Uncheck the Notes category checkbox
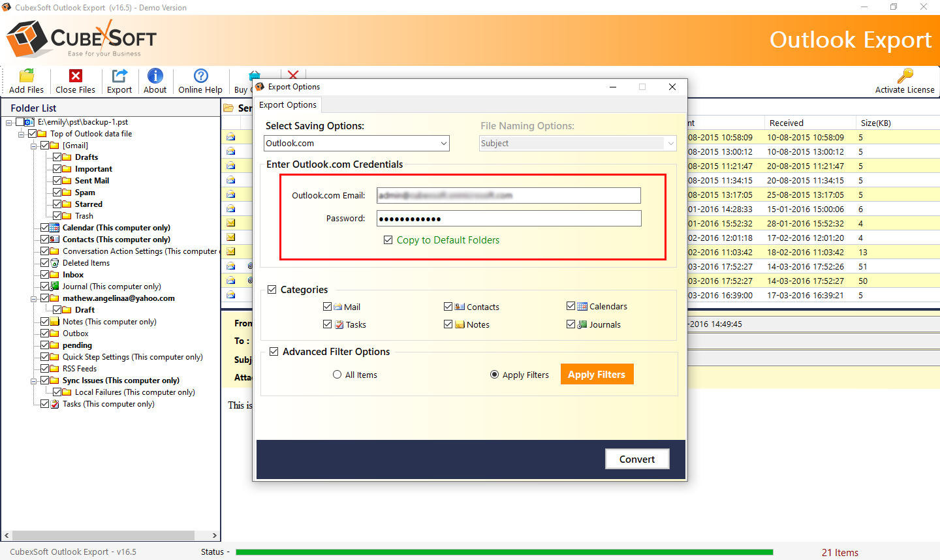The height and width of the screenshot is (560, 940). [448, 324]
